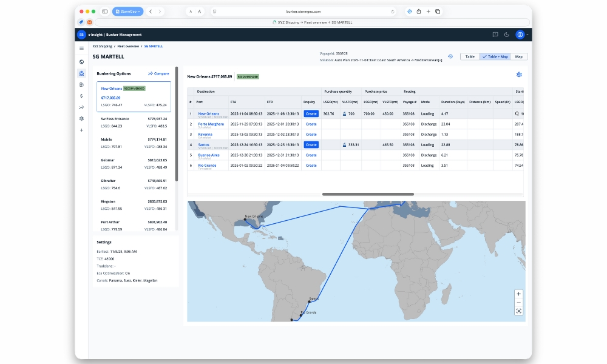Open the user account dropdown

pyautogui.click(x=521, y=35)
